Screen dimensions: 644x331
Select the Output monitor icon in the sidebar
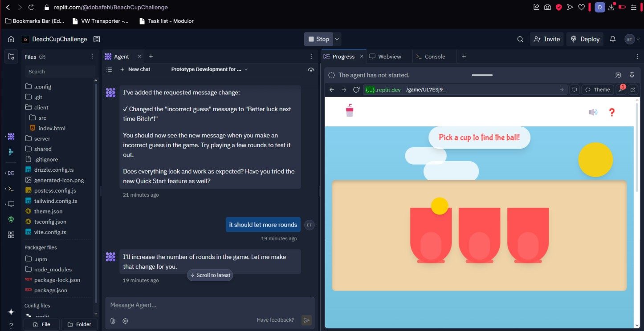[x=10, y=204]
